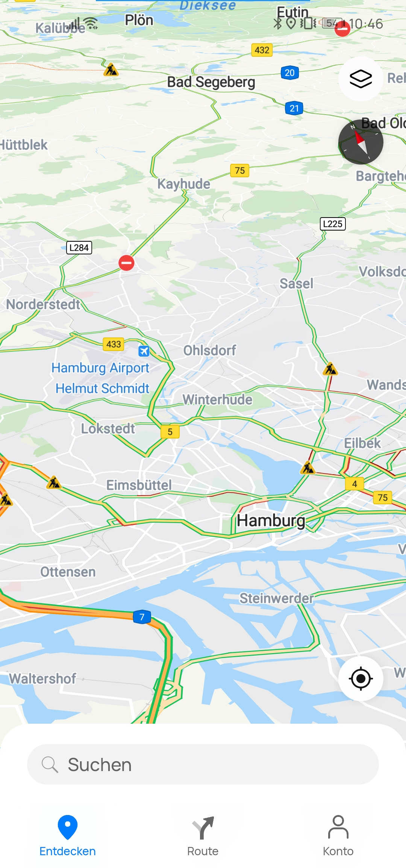This screenshot has height=868, width=406.
Task: Tap the Hamburg Airport plane icon
Action: click(x=144, y=351)
